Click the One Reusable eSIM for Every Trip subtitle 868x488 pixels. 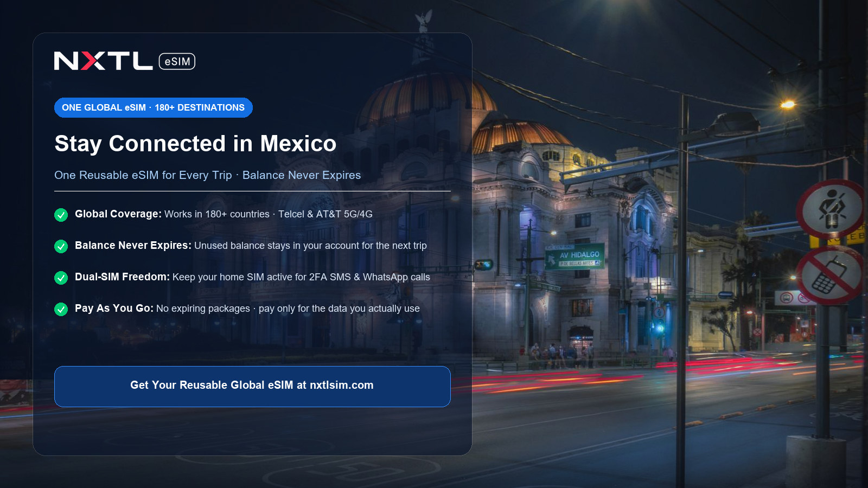pos(207,175)
